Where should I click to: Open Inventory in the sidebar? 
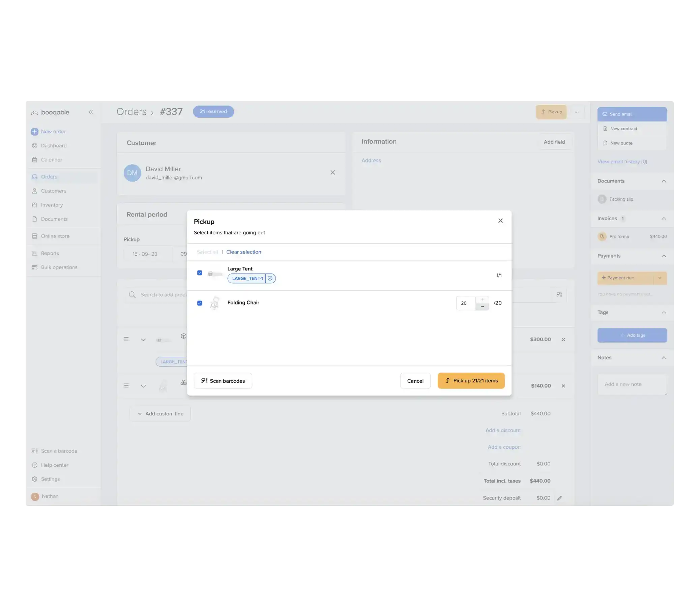(x=52, y=205)
